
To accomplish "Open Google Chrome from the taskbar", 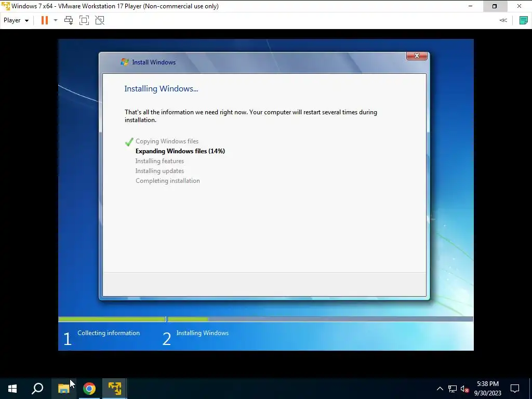I will click(89, 389).
